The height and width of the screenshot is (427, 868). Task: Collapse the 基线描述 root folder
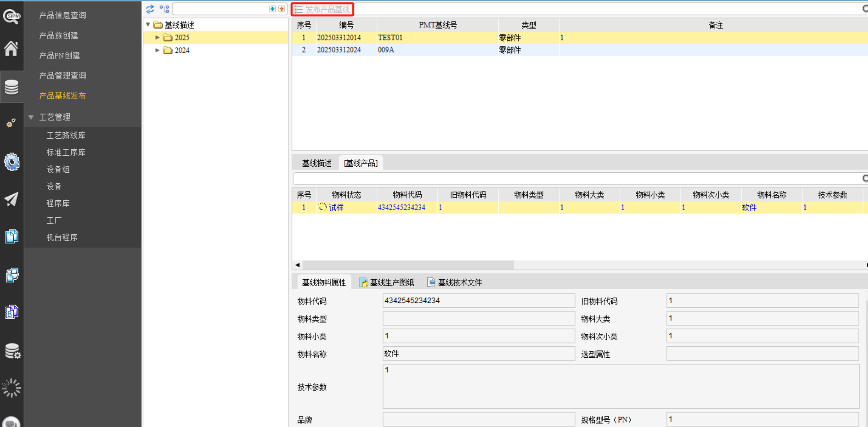point(148,25)
